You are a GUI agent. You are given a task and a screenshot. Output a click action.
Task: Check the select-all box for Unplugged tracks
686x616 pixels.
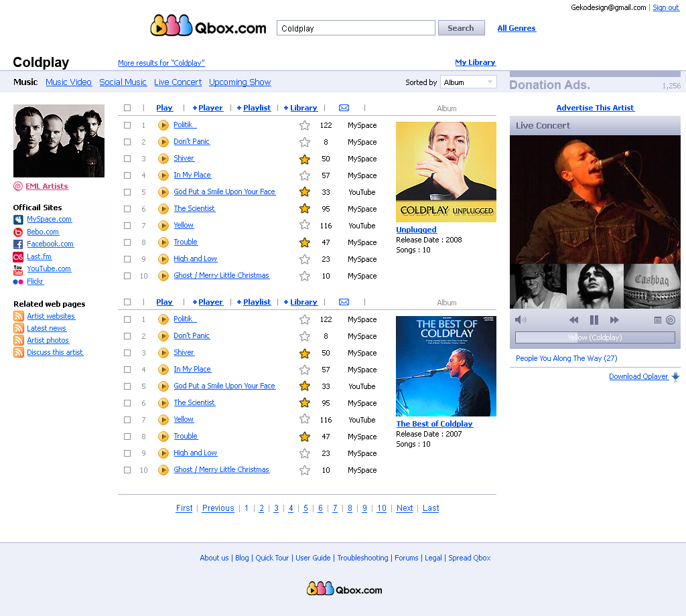click(x=127, y=108)
